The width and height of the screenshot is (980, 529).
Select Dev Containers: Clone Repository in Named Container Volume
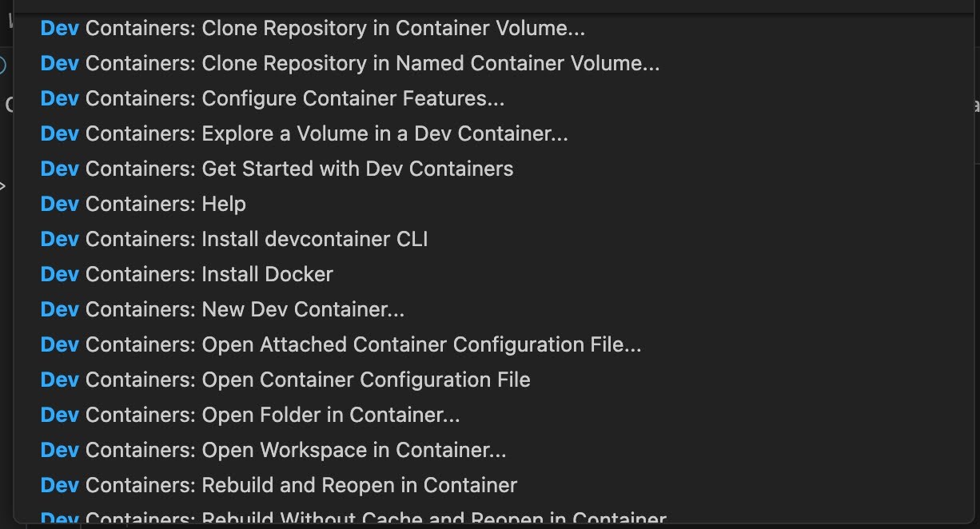tap(349, 63)
